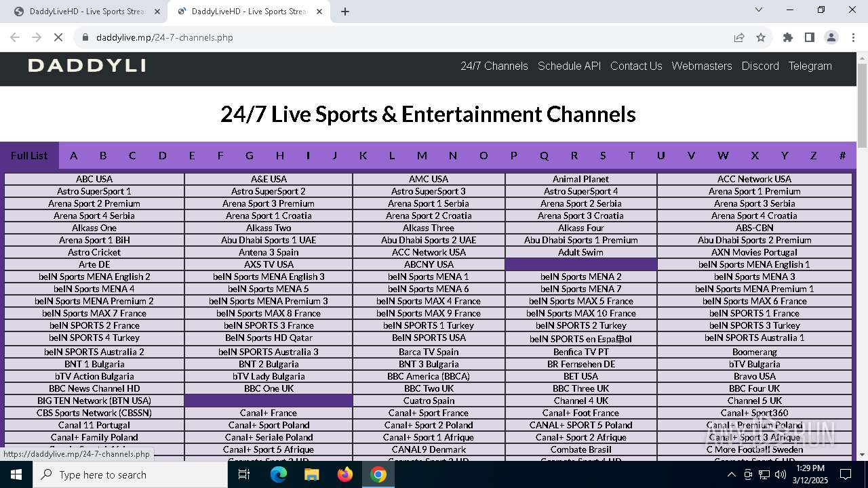Close the first DaddyLiveHD tab
The width and height of the screenshot is (868, 488).
157,11
